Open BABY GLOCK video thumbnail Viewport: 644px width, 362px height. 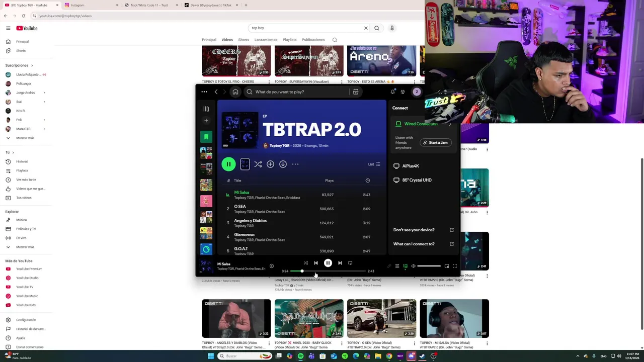coord(309,319)
